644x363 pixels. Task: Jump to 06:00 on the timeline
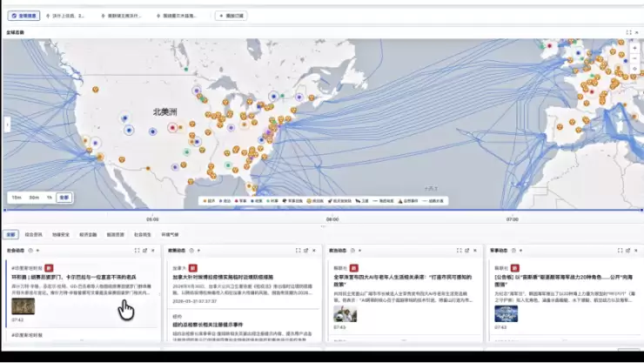pos(332,219)
